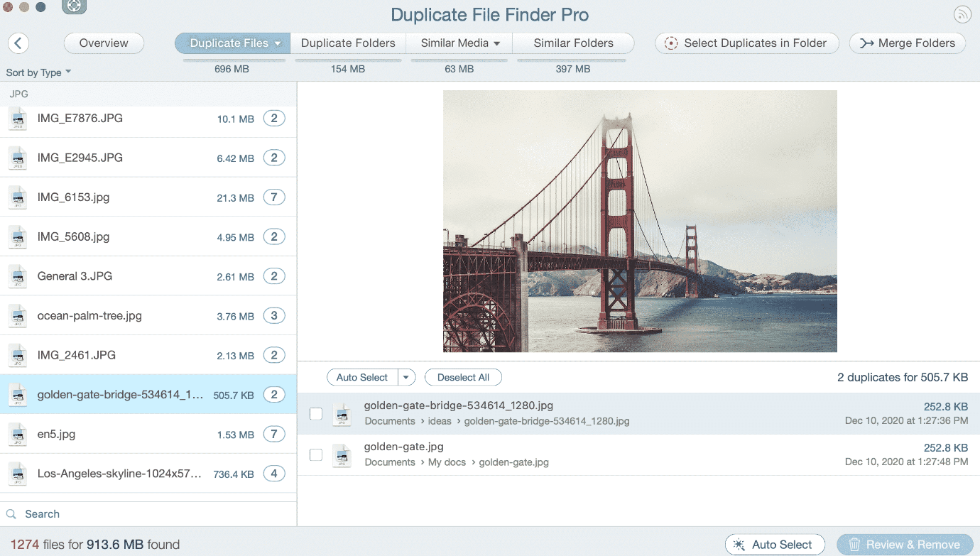Switch to the Similar Folders tab
980x556 pixels.
[x=573, y=43]
